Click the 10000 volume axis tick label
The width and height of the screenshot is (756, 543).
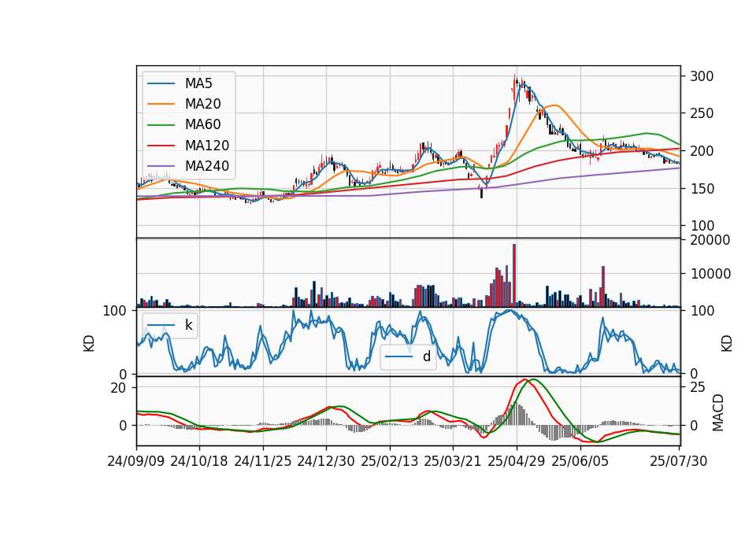click(x=710, y=274)
